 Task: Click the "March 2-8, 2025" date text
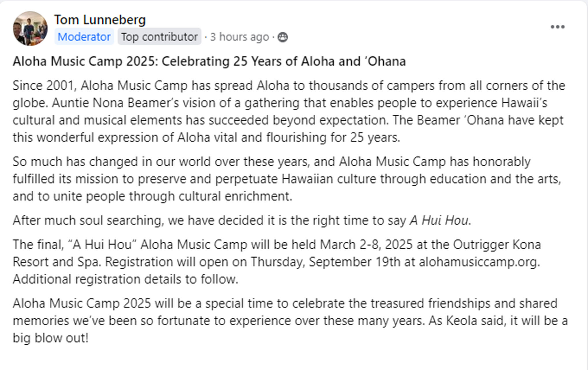coord(366,245)
